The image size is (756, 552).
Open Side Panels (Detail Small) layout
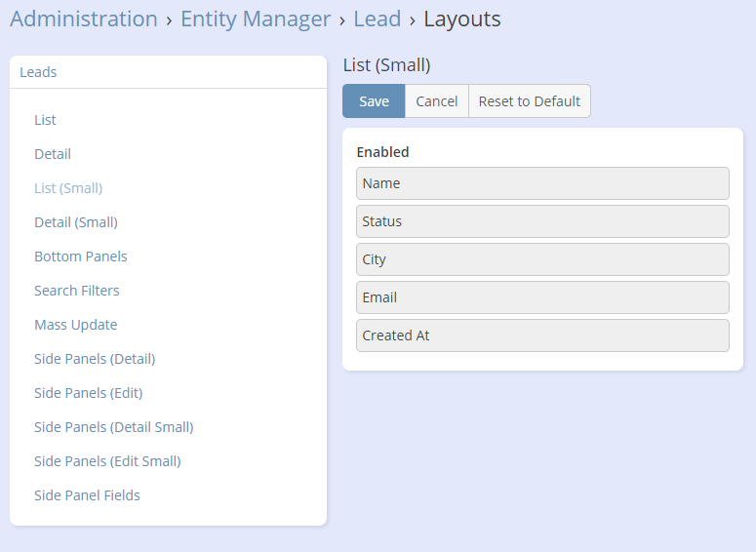(x=114, y=427)
